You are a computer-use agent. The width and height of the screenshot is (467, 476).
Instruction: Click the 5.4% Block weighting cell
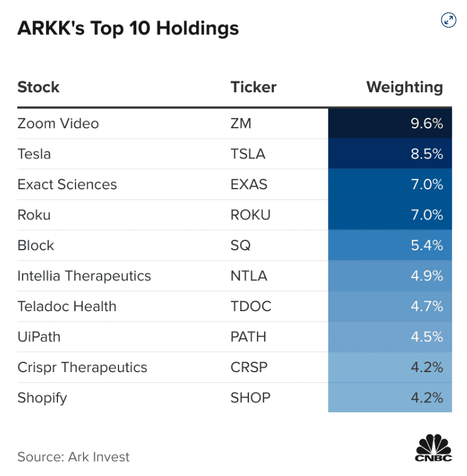pos(390,246)
